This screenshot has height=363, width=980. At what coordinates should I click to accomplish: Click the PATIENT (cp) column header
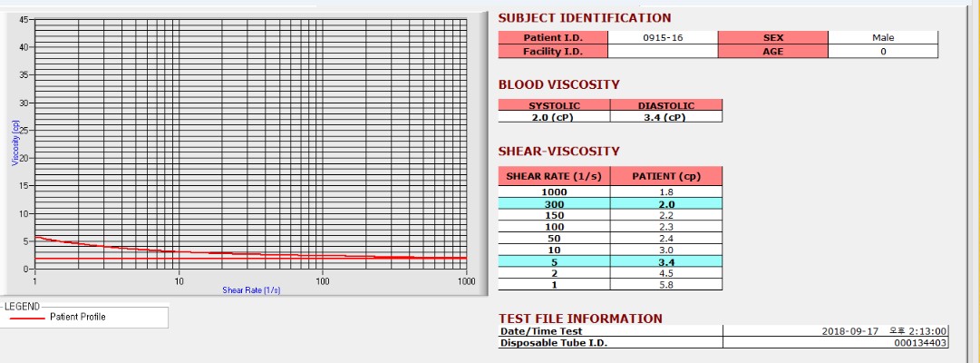[666, 176]
